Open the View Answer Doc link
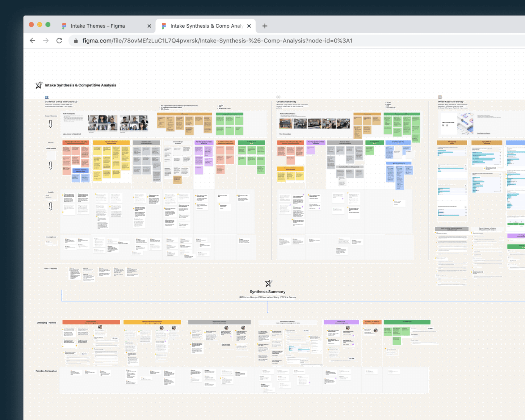 [285, 134]
